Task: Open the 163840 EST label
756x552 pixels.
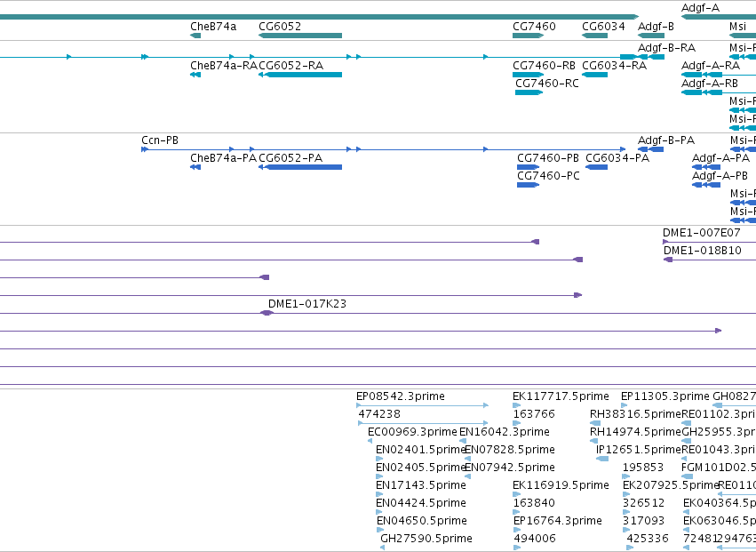Action: pyautogui.click(x=534, y=503)
